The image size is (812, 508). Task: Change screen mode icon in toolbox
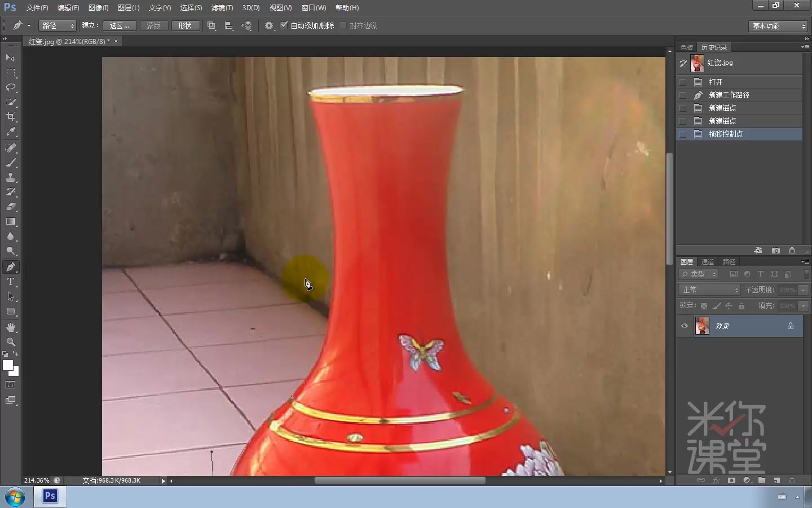11,400
